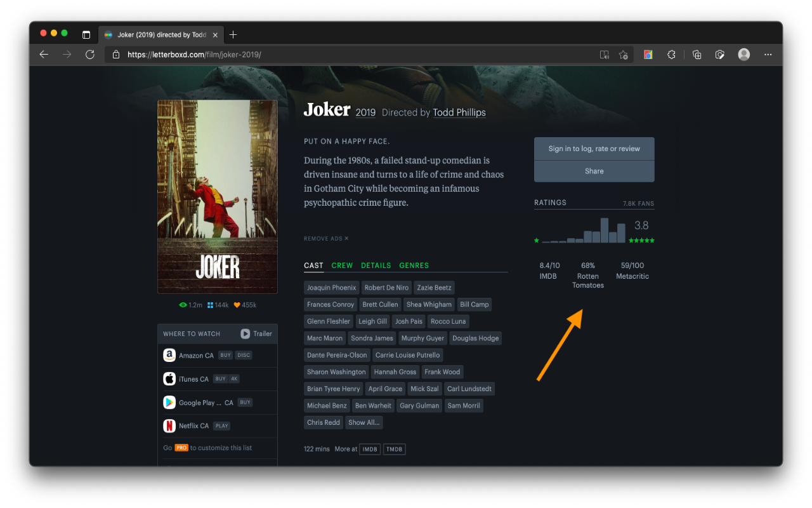Screen dimensions: 812x508
Task: Open the IMDB link after More at
Action: pos(370,449)
